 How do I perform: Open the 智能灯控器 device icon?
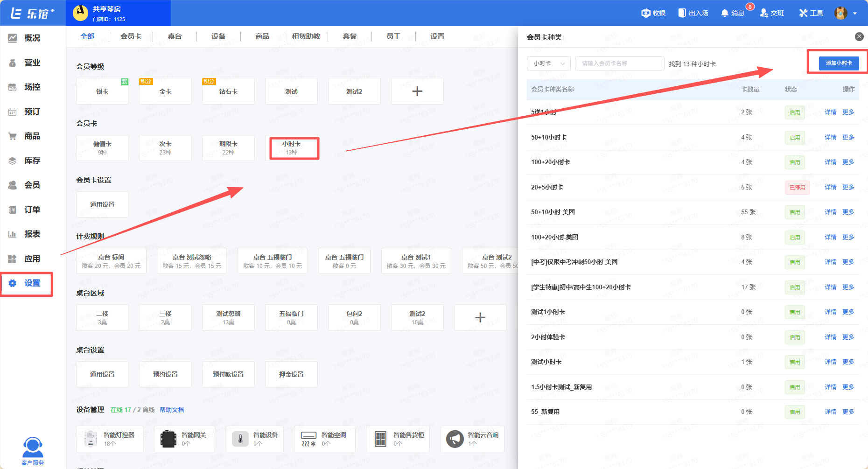tap(91, 439)
